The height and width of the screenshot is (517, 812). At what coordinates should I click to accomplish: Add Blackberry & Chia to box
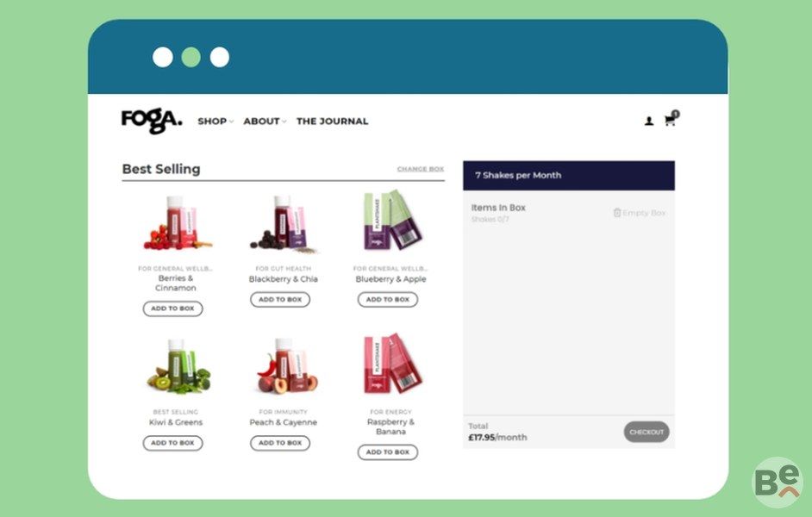tap(280, 300)
